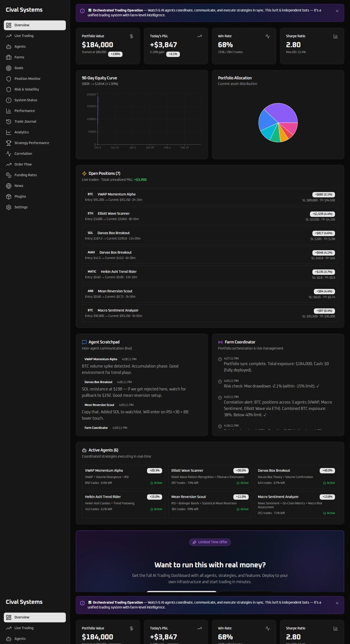Open the Farms sidebar icon
The height and width of the screenshot is (644, 350).
[x=9, y=57]
